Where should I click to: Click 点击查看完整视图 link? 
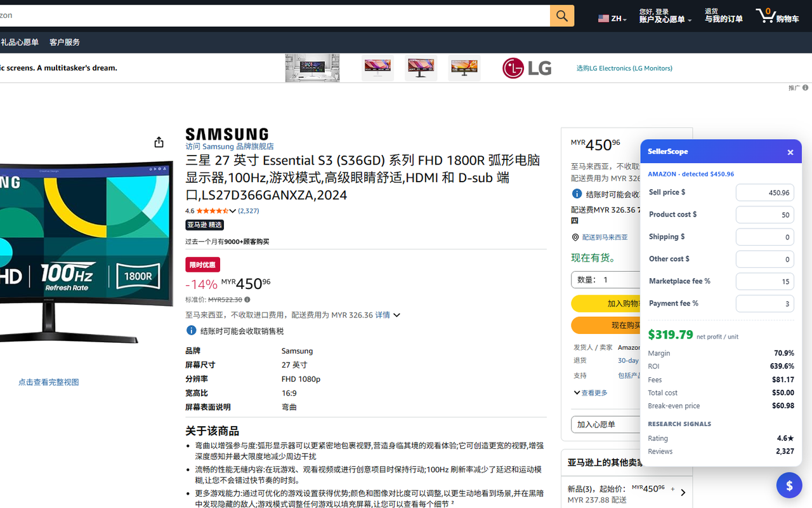(x=49, y=382)
